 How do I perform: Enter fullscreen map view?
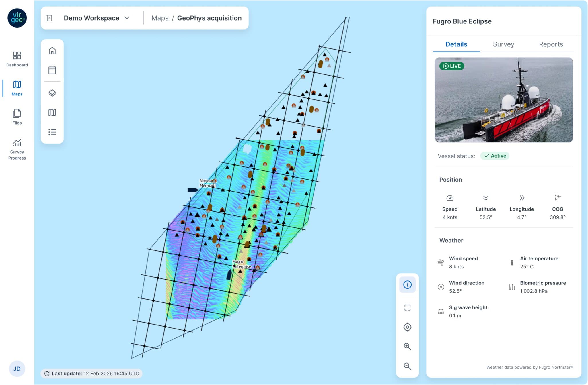[x=407, y=307]
